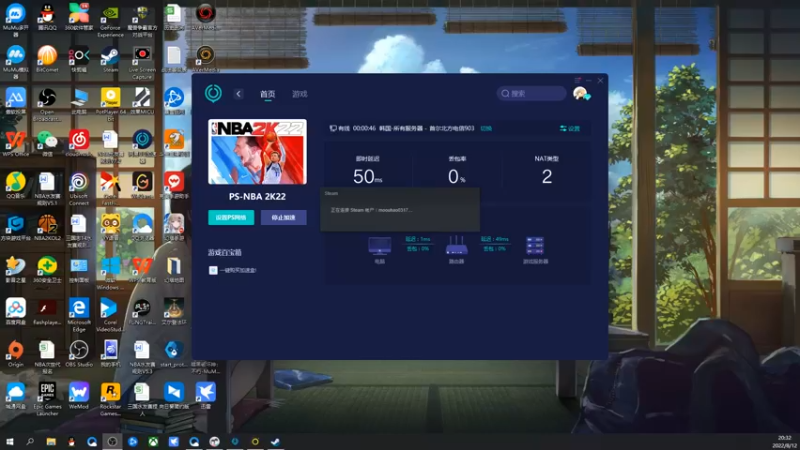
Task: Click the Steam icon in the taskbar
Action: [276, 442]
